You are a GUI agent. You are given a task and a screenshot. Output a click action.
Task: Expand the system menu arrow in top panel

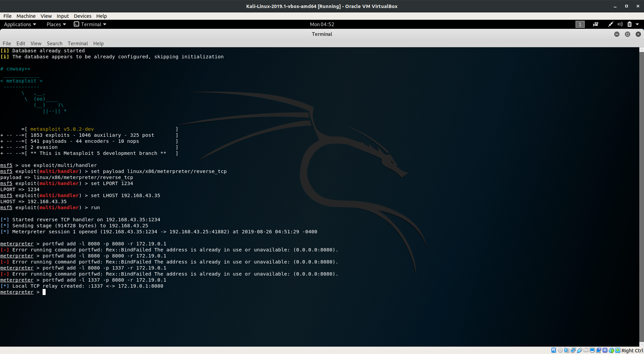(x=637, y=24)
